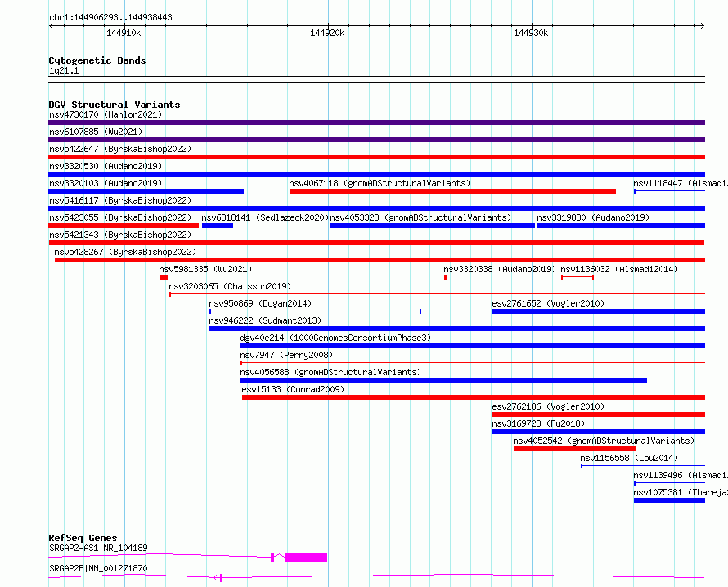The height and width of the screenshot is (587, 728).
Task: Click nsv3169723 (Fu2018) label
Action: click(x=538, y=423)
